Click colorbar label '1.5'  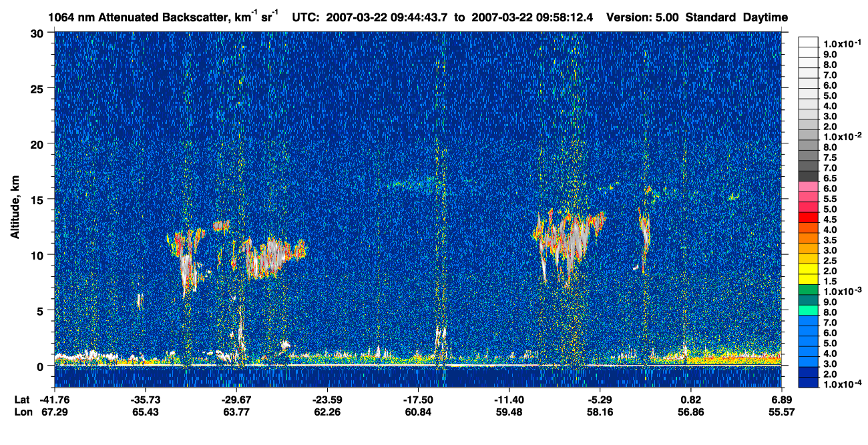[830, 281]
